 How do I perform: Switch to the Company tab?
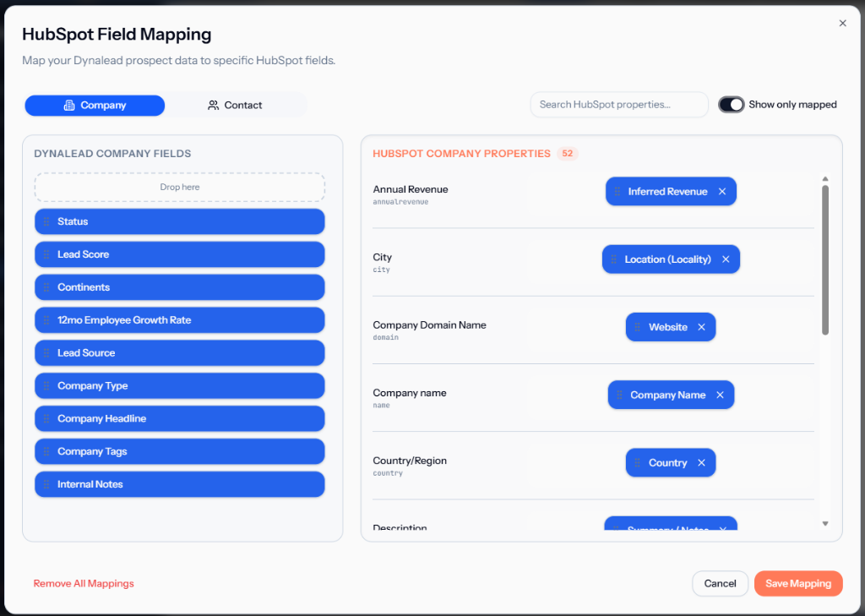95,106
